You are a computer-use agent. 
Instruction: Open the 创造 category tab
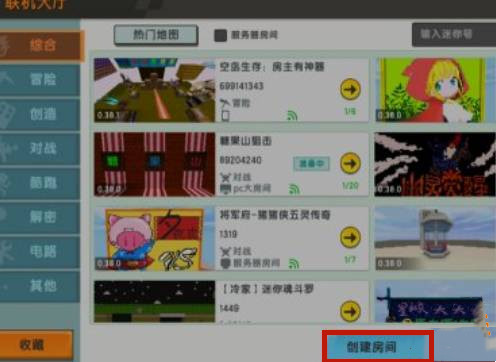[40, 114]
